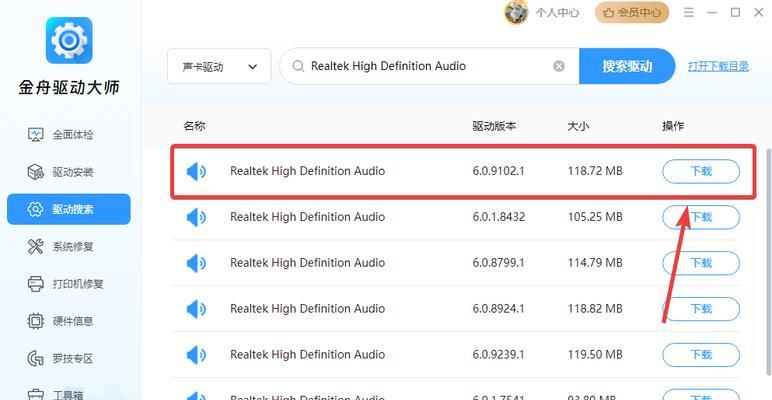Viewport: 772px width, 400px height.
Task: Expand 声卡驱动 category dropdown
Action: click(x=219, y=66)
